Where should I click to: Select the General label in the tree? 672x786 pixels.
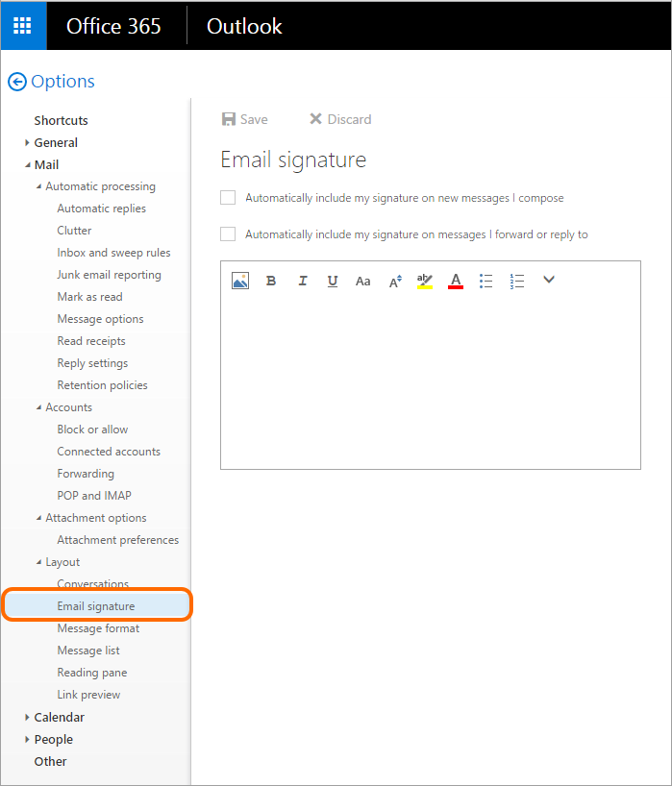click(x=56, y=143)
